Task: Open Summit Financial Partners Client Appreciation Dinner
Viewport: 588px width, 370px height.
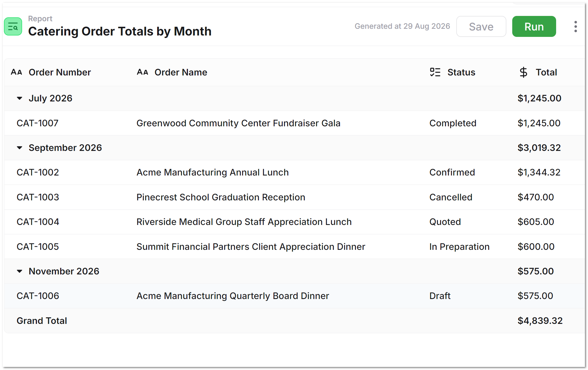Action: tap(251, 246)
